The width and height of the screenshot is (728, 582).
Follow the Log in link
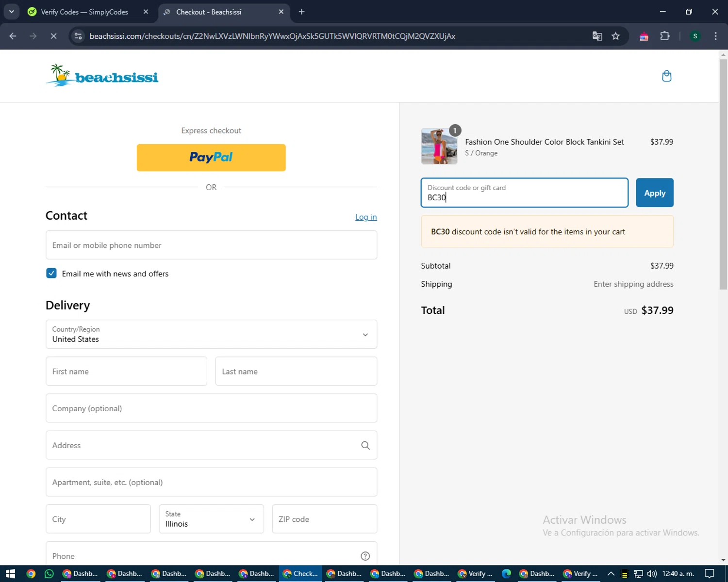[x=366, y=217]
